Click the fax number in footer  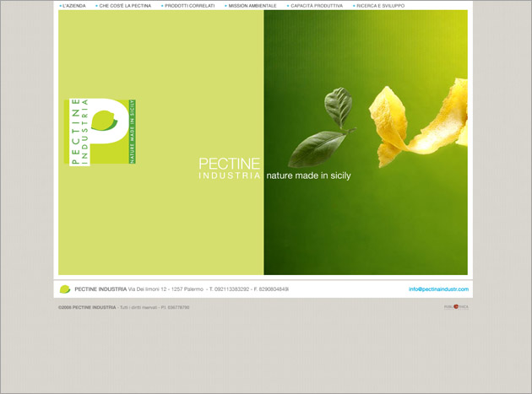click(271, 289)
